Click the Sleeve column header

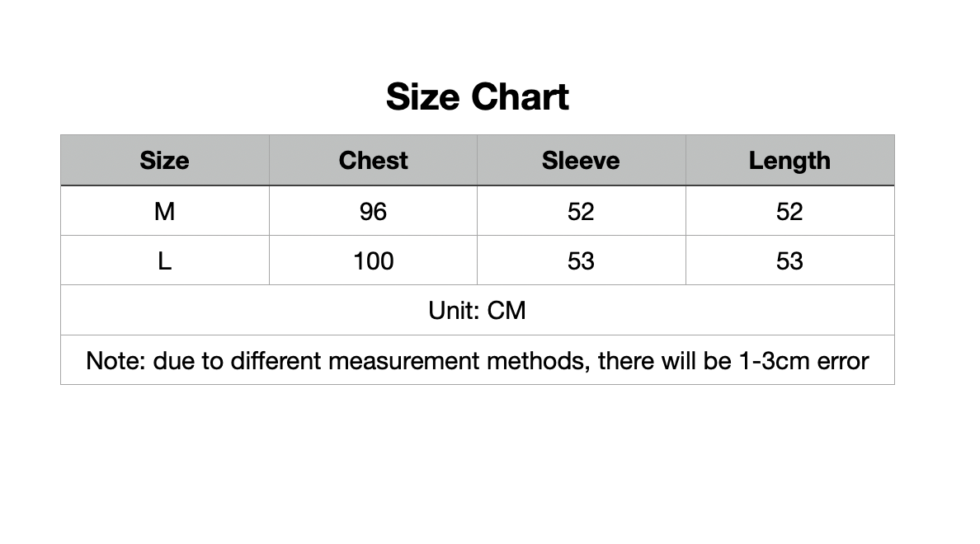[581, 161]
